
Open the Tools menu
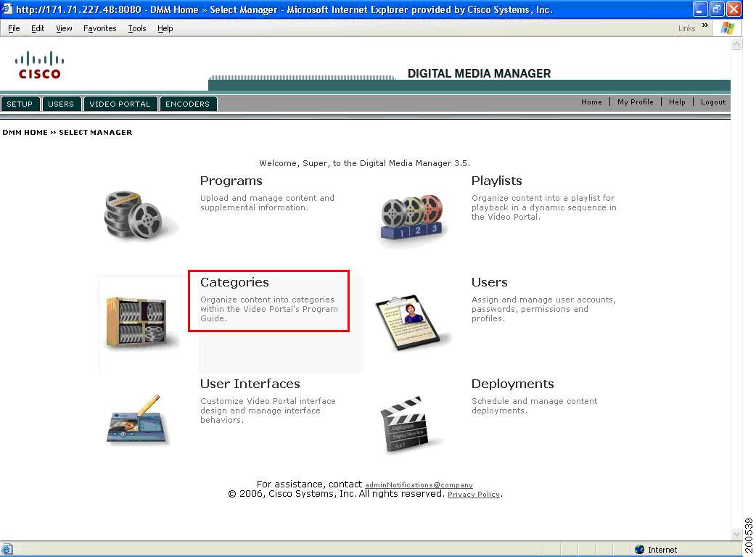[137, 28]
